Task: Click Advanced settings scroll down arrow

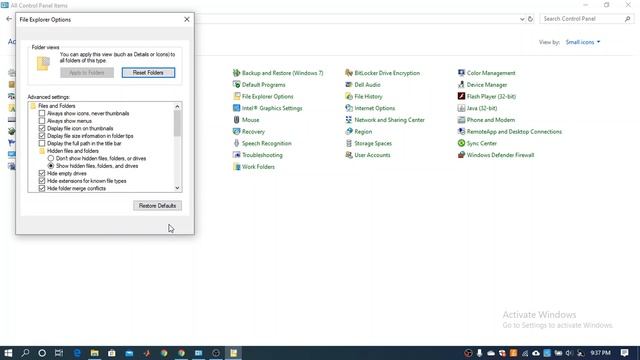Action: [x=177, y=188]
